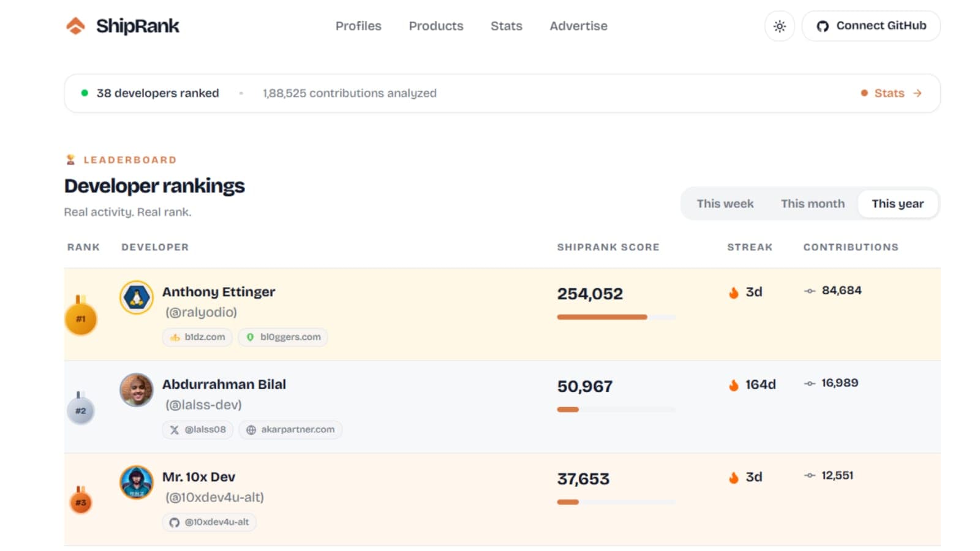The height and width of the screenshot is (551, 980).
Task: Toggle the light/dark theme sun button
Action: coord(779,26)
